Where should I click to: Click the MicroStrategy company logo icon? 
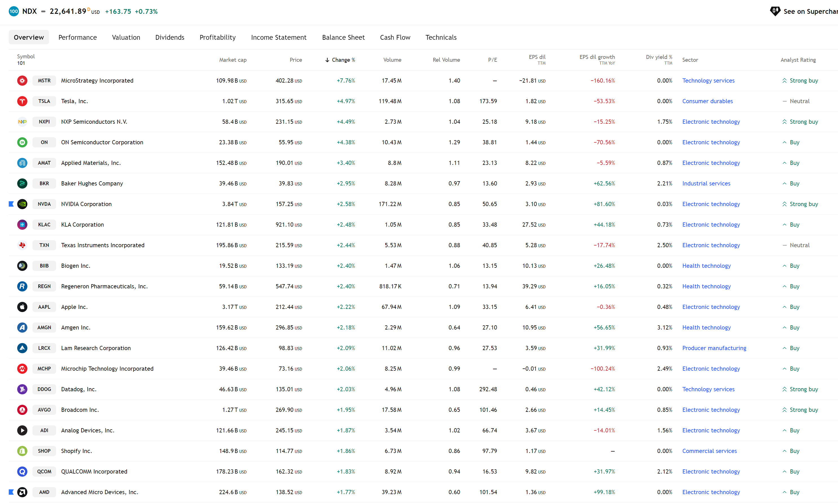(x=22, y=81)
